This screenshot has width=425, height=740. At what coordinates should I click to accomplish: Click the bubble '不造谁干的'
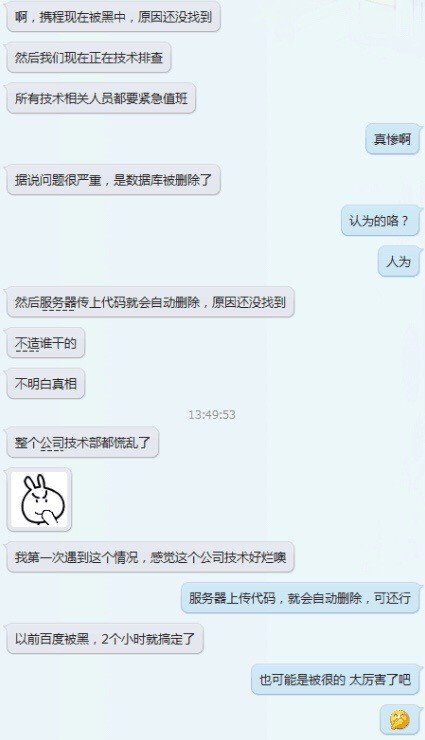[x=46, y=343]
